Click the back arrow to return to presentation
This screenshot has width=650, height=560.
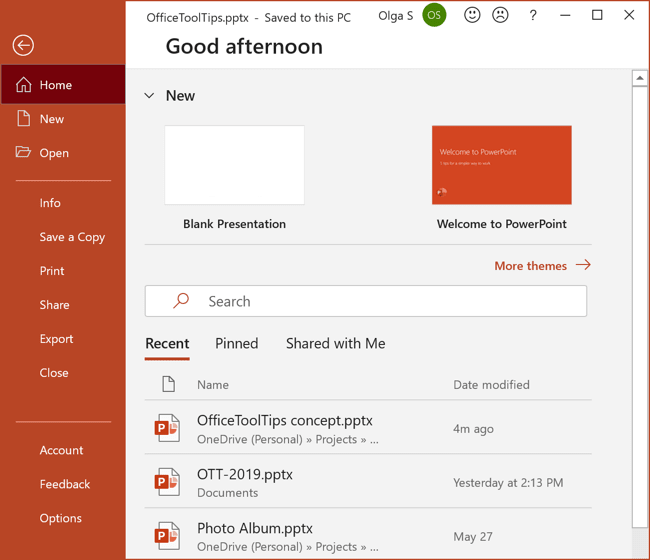tap(23, 45)
